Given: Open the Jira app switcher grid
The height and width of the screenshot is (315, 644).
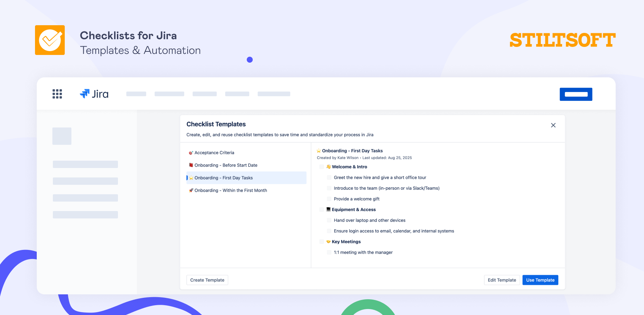Looking at the screenshot, I should (57, 93).
